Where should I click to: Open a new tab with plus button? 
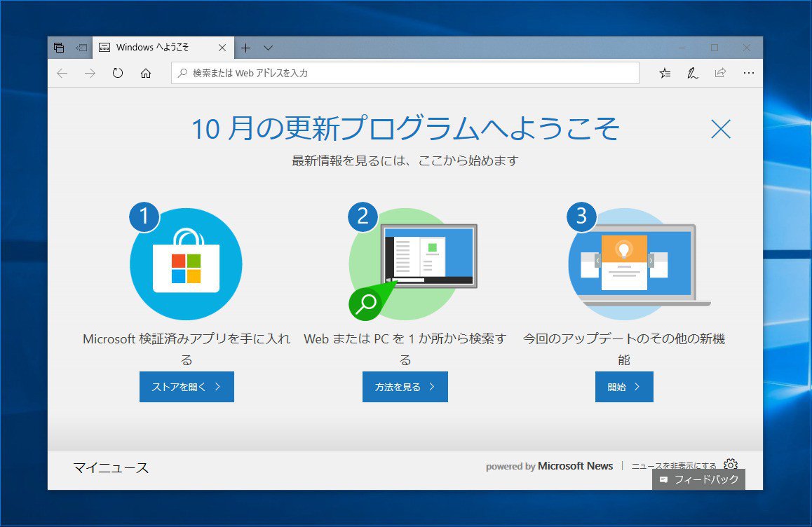246,48
